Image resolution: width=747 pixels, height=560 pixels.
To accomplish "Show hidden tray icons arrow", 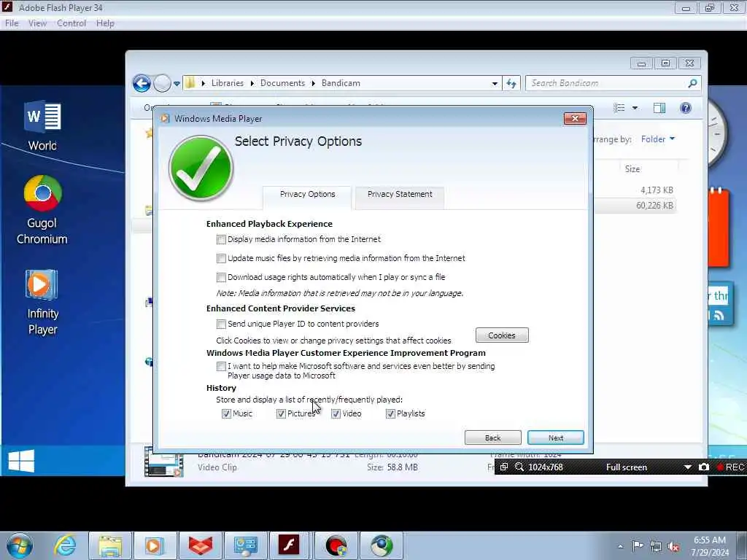I will [620, 547].
